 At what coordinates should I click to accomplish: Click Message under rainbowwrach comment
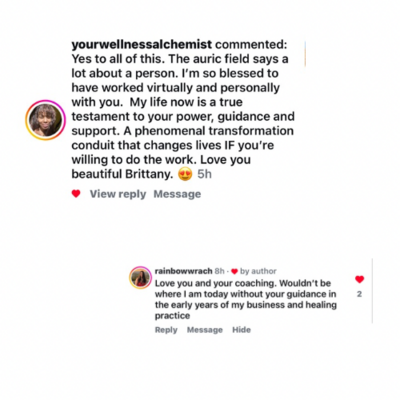205,330
